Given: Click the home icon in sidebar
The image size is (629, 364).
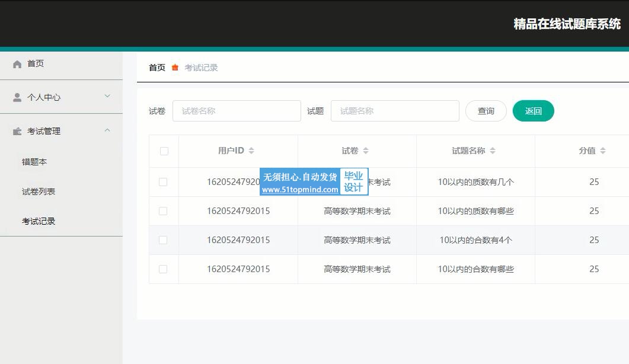Looking at the screenshot, I should (x=17, y=64).
